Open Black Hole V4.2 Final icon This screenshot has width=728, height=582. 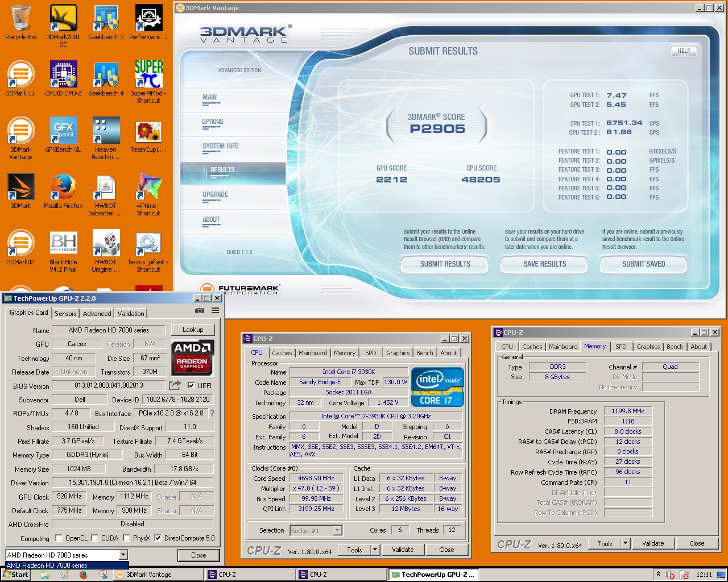click(x=63, y=251)
